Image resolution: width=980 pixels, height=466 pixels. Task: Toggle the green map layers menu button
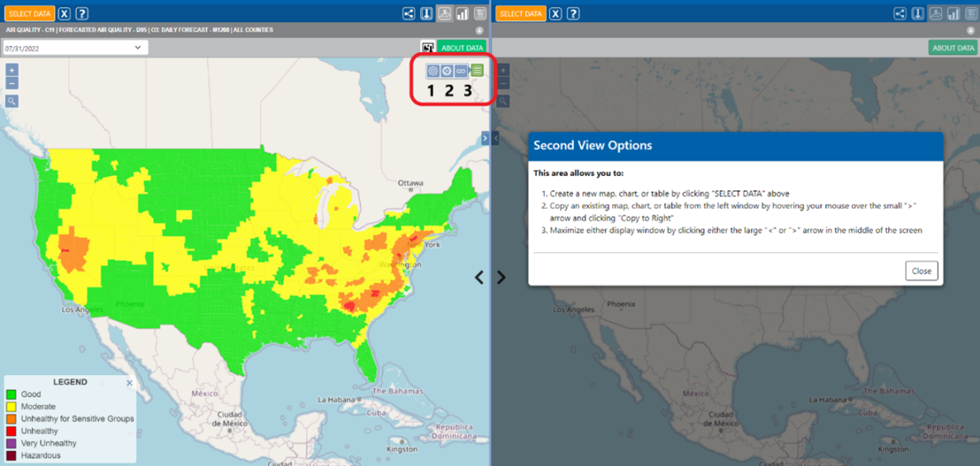click(x=477, y=71)
